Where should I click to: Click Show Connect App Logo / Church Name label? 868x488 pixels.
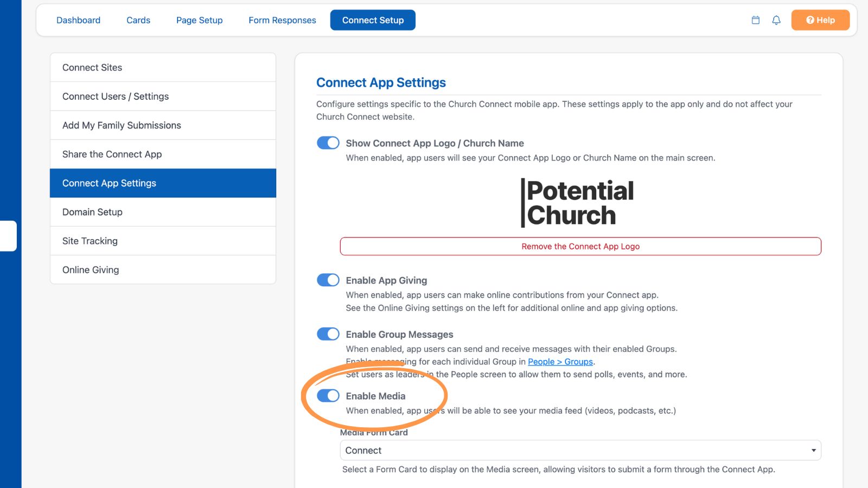[435, 143]
